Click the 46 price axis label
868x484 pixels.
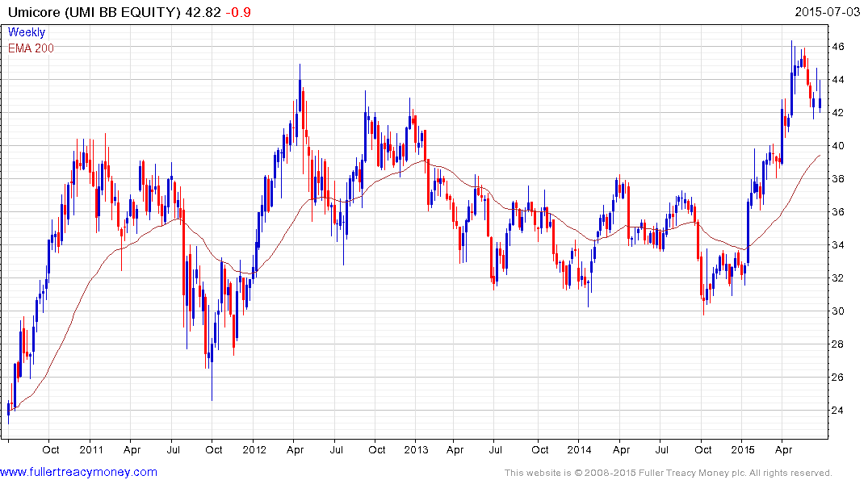pyautogui.click(x=838, y=47)
